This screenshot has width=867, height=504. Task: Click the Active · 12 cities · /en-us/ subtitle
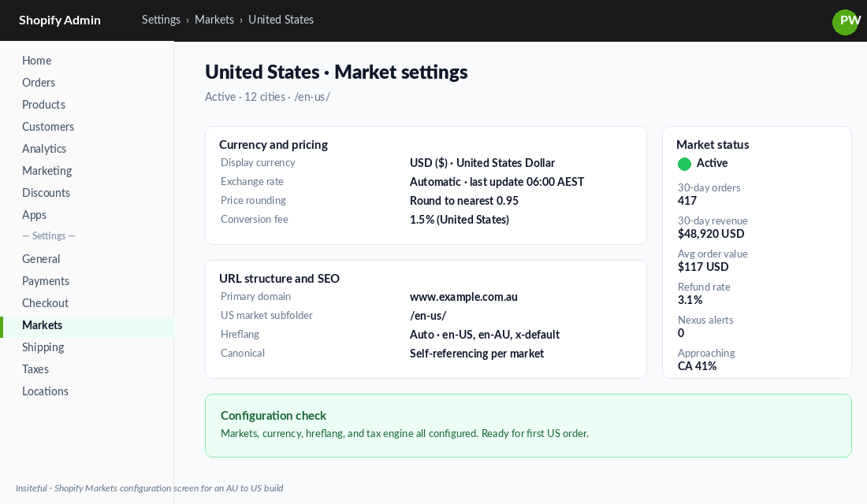coord(268,98)
